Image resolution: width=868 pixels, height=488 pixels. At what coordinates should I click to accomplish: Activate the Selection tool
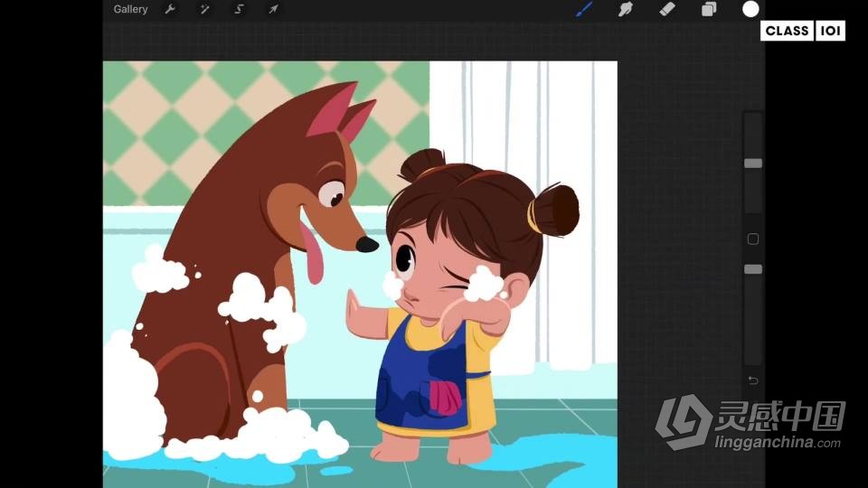[x=239, y=9]
